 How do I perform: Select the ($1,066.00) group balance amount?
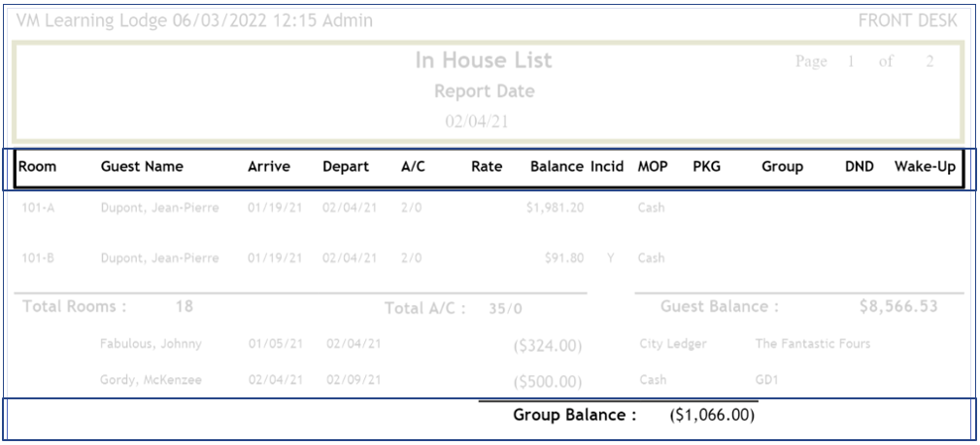(713, 417)
